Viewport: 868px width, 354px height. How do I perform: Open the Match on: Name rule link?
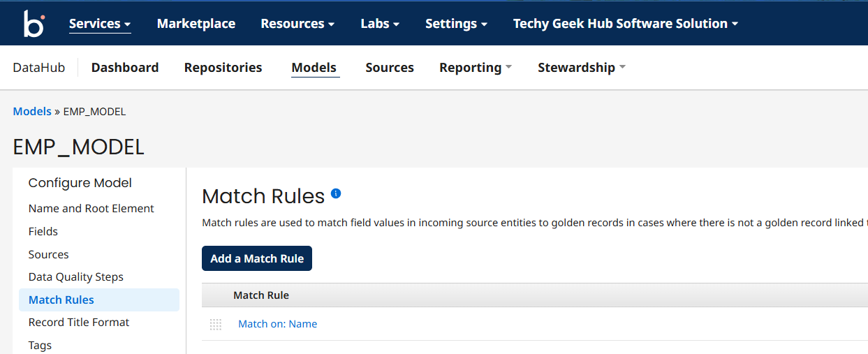[278, 324]
